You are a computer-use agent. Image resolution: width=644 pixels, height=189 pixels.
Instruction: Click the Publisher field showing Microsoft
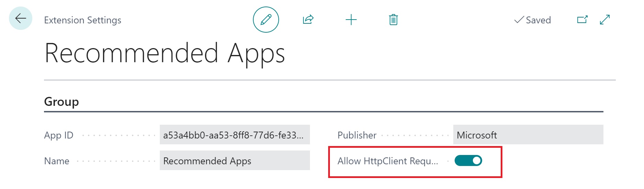pos(528,135)
